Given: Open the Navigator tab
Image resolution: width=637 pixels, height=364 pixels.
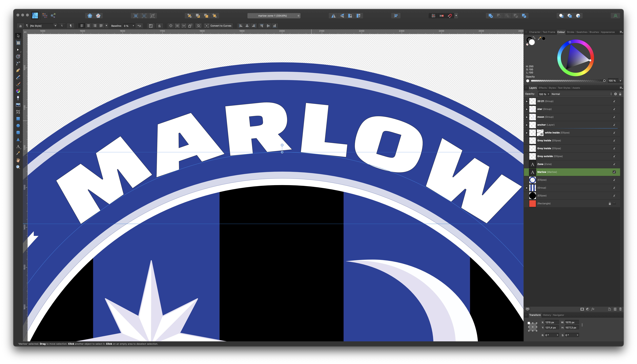Looking at the screenshot, I should click(558, 315).
